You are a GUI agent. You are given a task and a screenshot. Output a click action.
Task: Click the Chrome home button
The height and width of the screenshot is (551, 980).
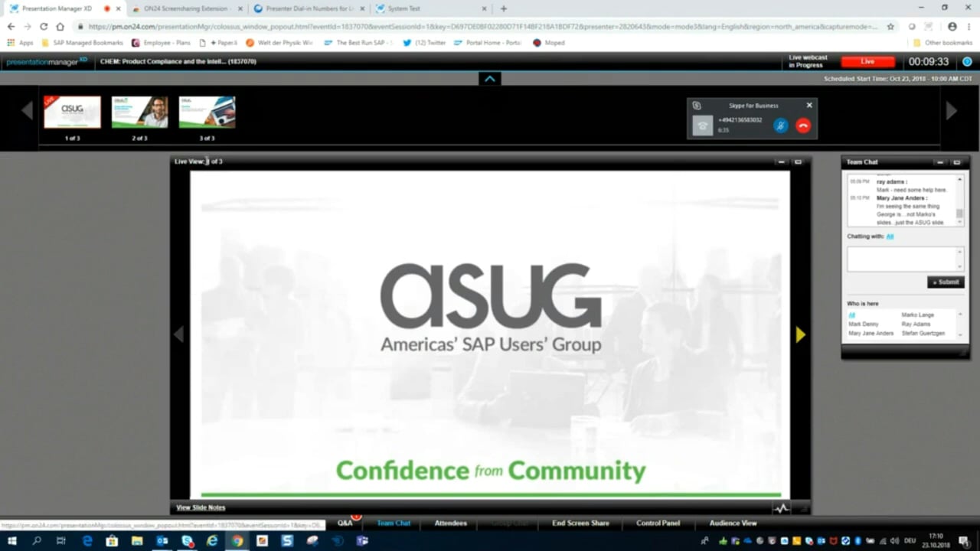pos(60,26)
